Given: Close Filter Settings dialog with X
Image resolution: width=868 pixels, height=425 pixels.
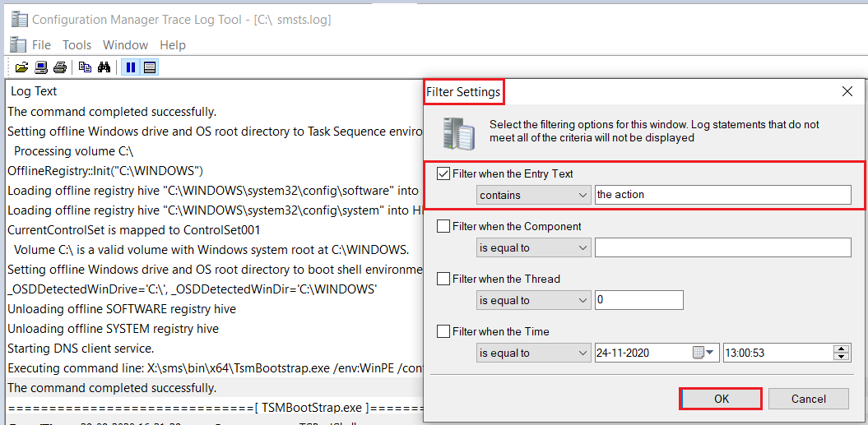Looking at the screenshot, I should tap(847, 92).
